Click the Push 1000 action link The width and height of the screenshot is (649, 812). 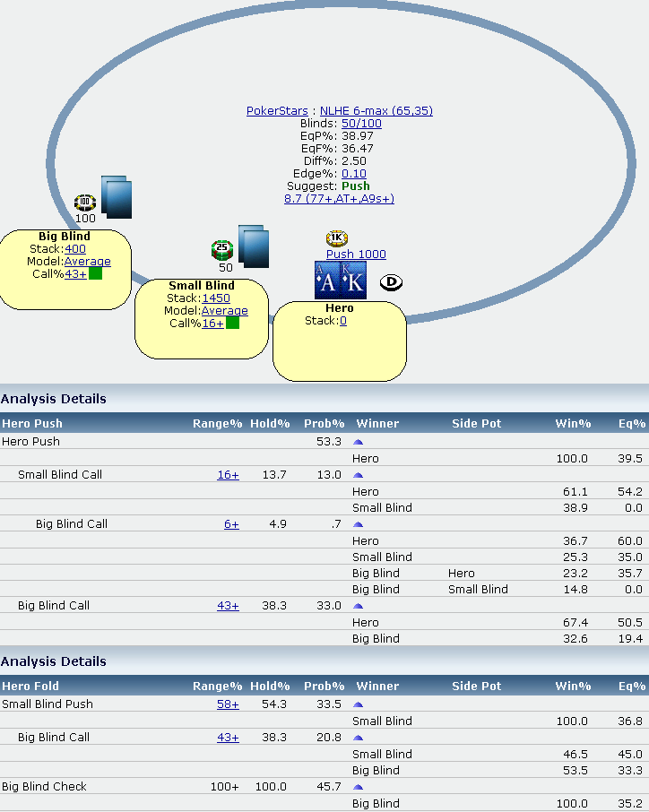tap(356, 255)
